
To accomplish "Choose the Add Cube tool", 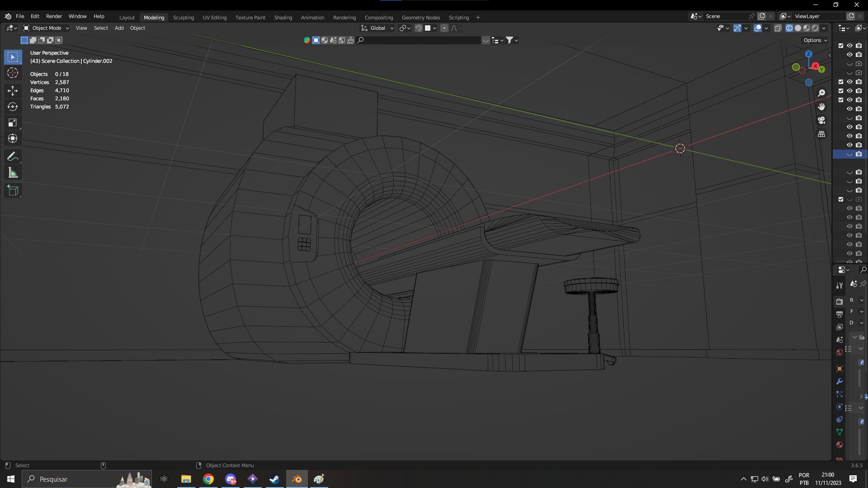I will pyautogui.click(x=13, y=190).
